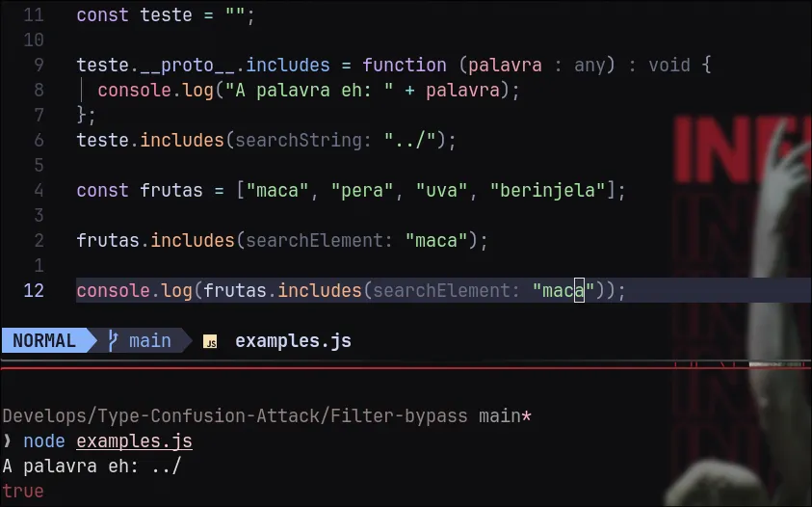Click console.log inside the function body
Image resolution: width=812 pixels, height=507 pixels.
[155, 91]
